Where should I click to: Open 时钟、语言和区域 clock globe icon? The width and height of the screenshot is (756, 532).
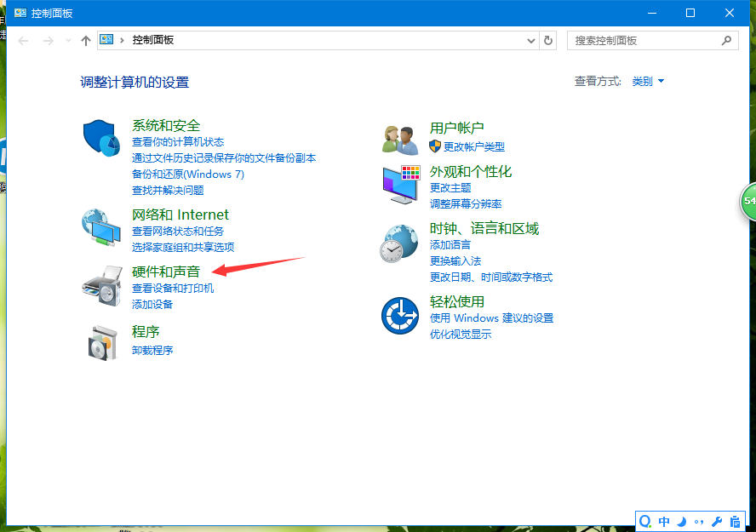399,243
